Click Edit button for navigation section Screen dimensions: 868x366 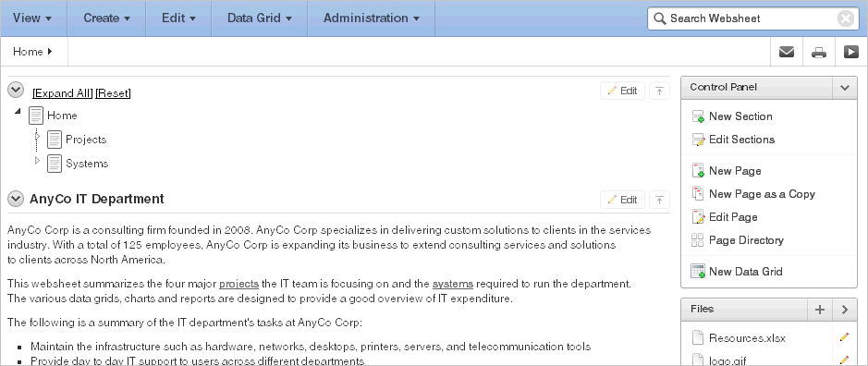coord(622,91)
